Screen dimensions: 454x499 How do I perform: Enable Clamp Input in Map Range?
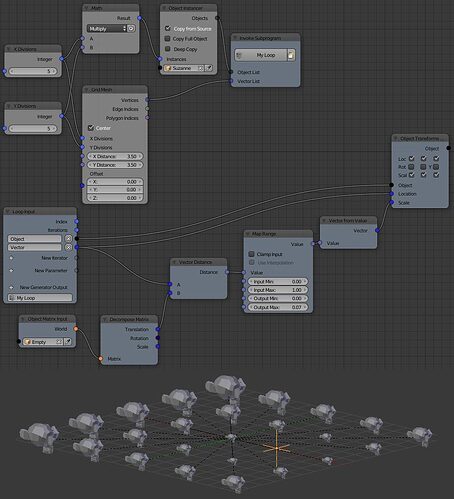(x=252, y=254)
